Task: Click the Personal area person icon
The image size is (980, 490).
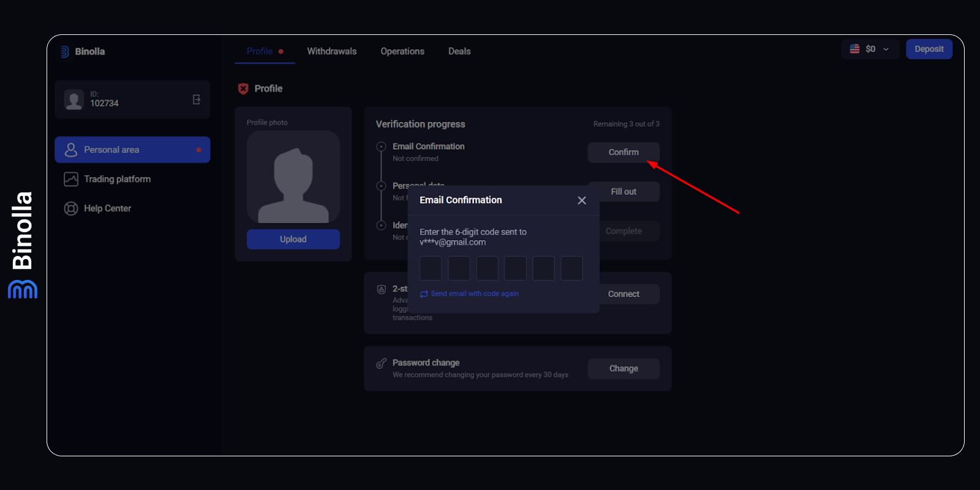Action: tap(71, 149)
